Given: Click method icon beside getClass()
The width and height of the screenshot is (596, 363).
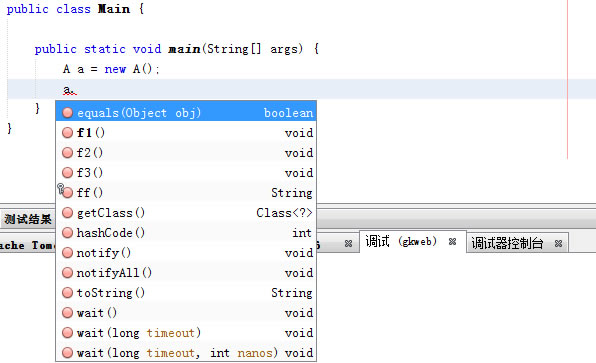Looking at the screenshot, I should click(x=67, y=213).
